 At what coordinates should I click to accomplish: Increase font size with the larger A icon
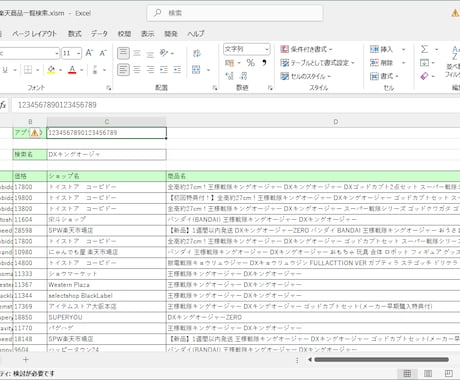[x=89, y=53]
